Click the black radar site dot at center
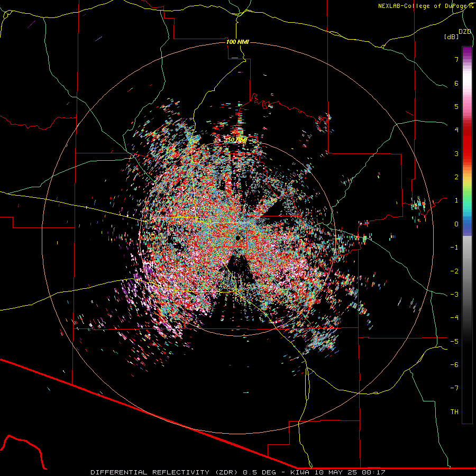Viewport: 476px width, 476px height. pyautogui.click(x=238, y=238)
